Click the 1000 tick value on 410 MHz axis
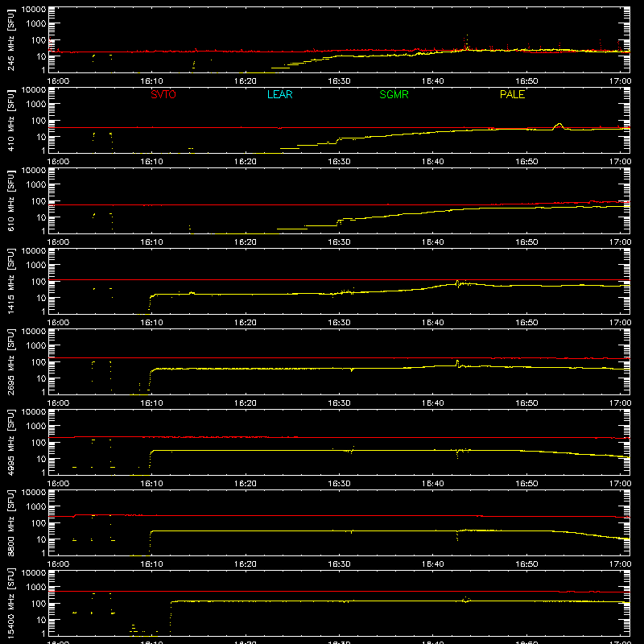644x644 pixels. click(36, 104)
